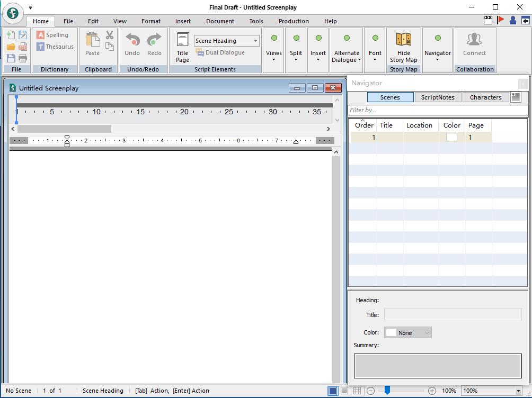Screen dimensions: 532x398
Task: Open the View ribbon tab
Action: click(120, 21)
